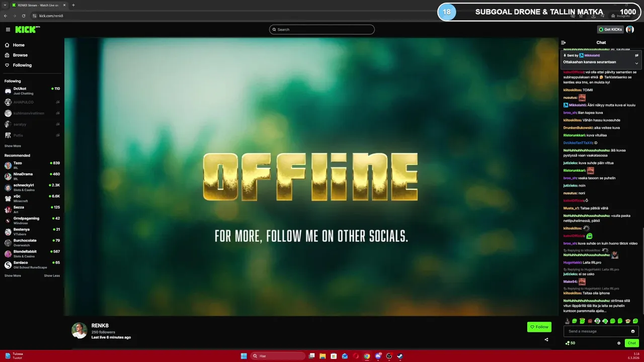Click the RENK8 streamer avatar

[79, 331]
